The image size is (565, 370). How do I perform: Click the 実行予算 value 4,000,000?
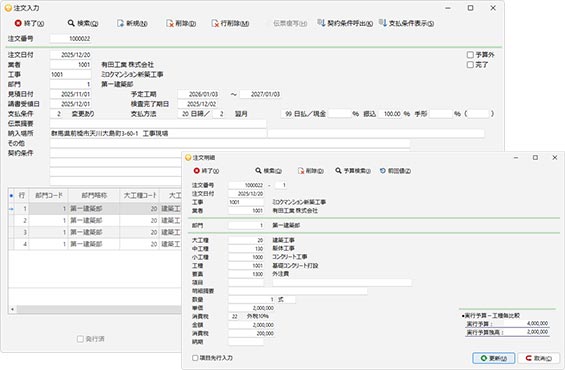pyautogui.click(x=537, y=324)
